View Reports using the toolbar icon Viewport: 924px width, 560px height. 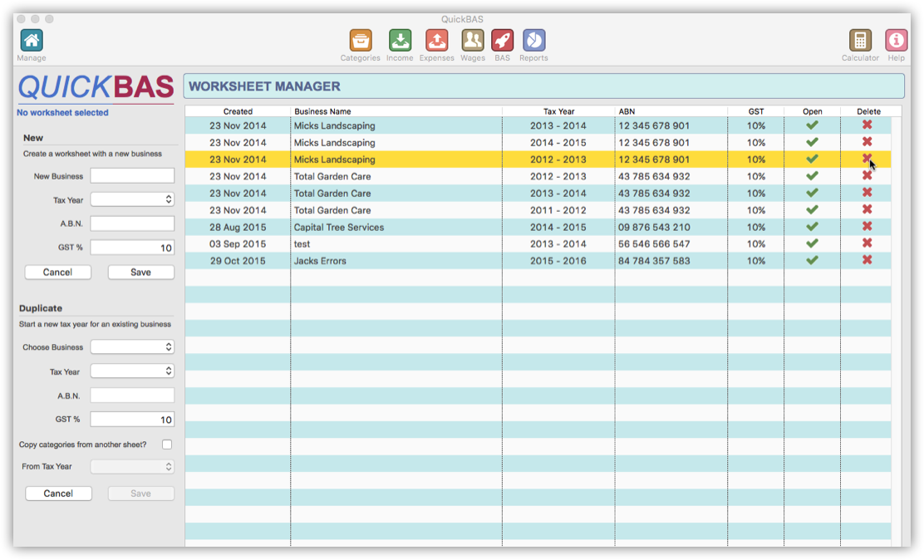(533, 39)
